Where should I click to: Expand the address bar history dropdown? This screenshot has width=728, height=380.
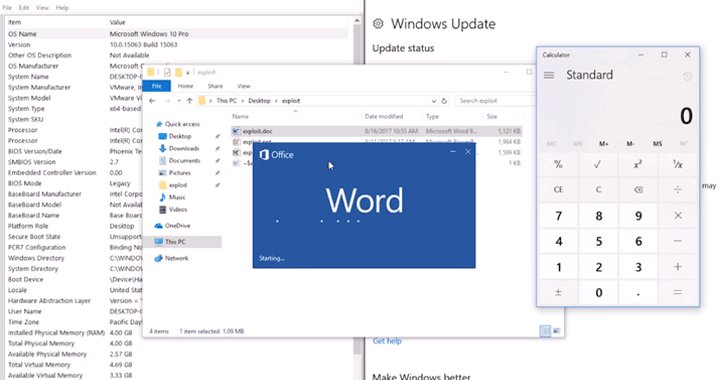point(434,101)
